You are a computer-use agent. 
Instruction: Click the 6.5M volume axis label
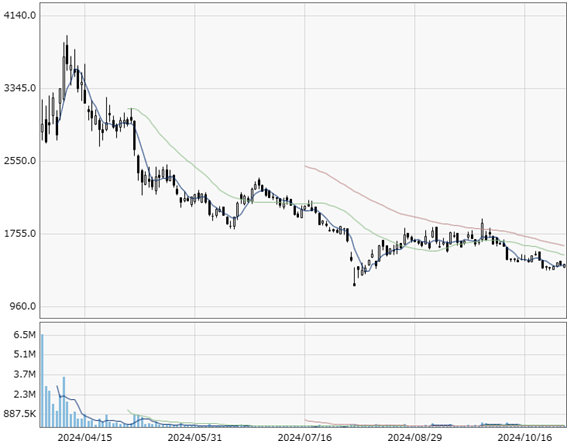tap(25, 335)
